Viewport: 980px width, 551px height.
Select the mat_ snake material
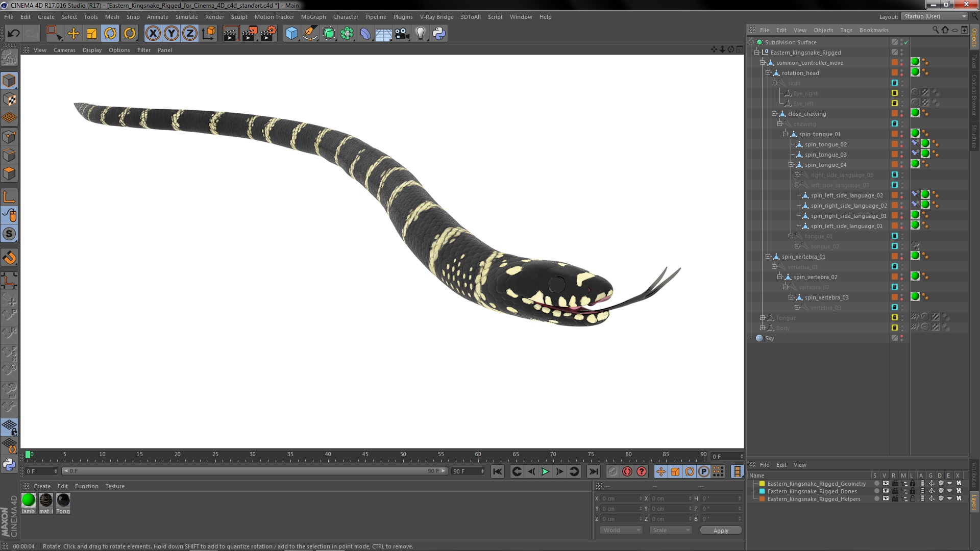[x=46, y=503]
